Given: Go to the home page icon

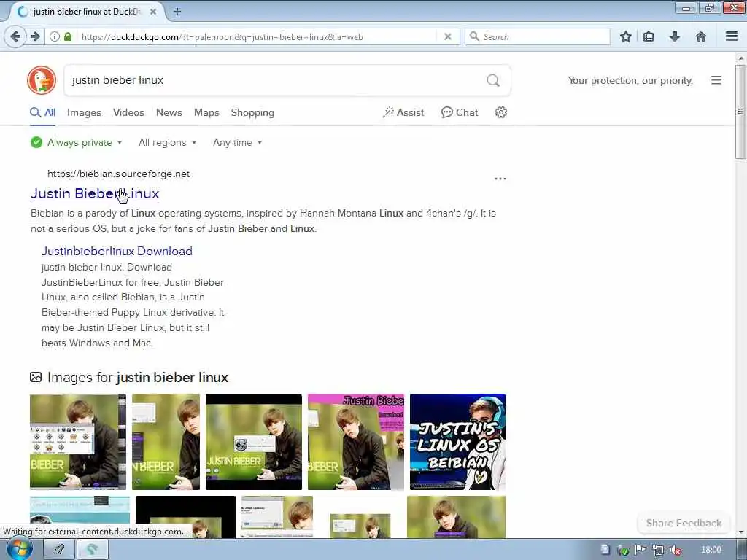Looking at the screenshot, I should (701, 36).
